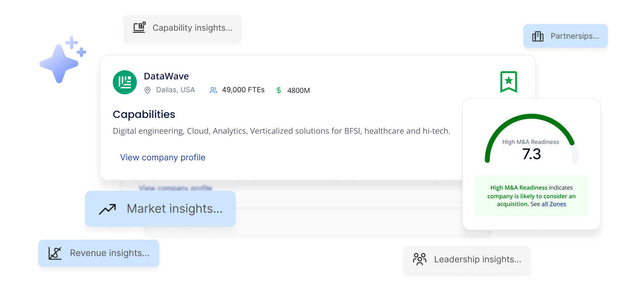The height and width of the screenshot is (288, 644).
Task: Click the blue sparkle AI star icon
Action: (63, 60)
